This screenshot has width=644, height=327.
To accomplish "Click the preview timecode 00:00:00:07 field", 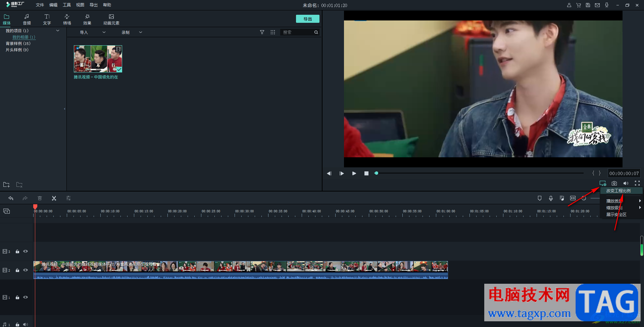I will tap(624, 173).
